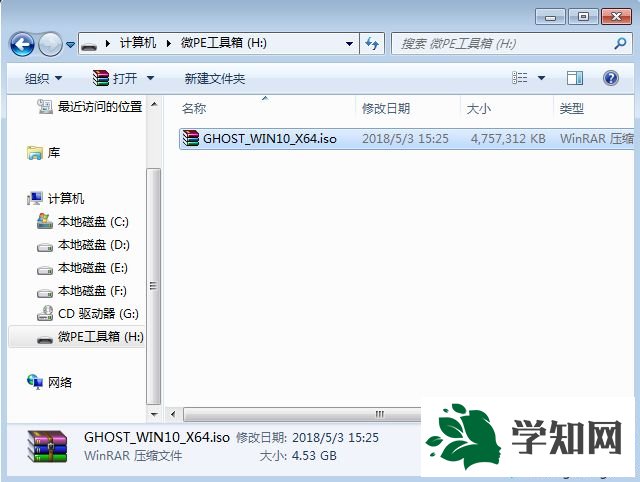Click the 本地磁盘 (E:) drive icon

[45, 270]
